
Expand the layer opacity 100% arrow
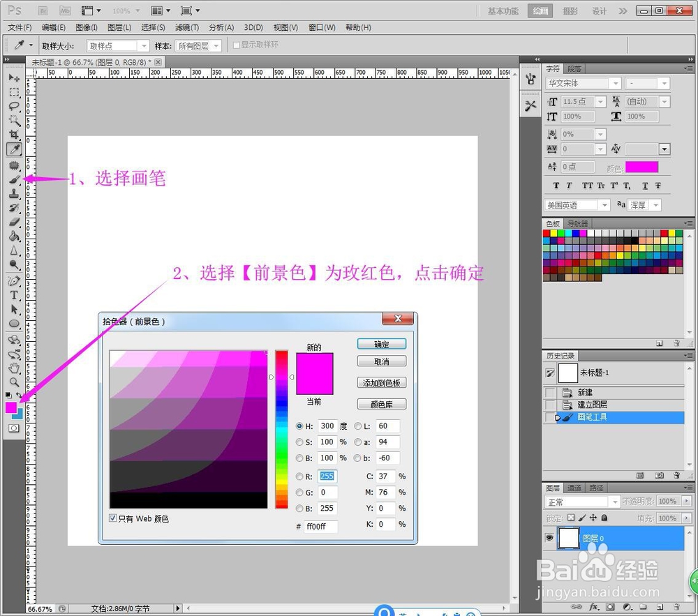tap(687, 502)
